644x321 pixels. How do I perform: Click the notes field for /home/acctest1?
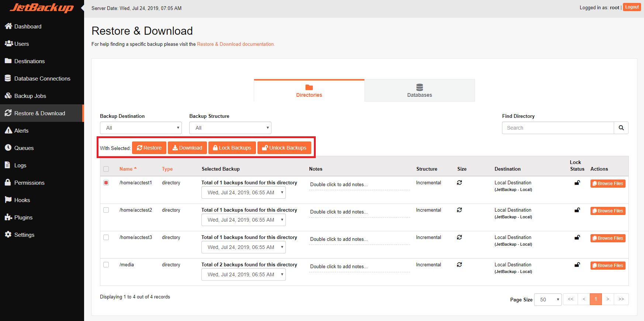[360, 185]
